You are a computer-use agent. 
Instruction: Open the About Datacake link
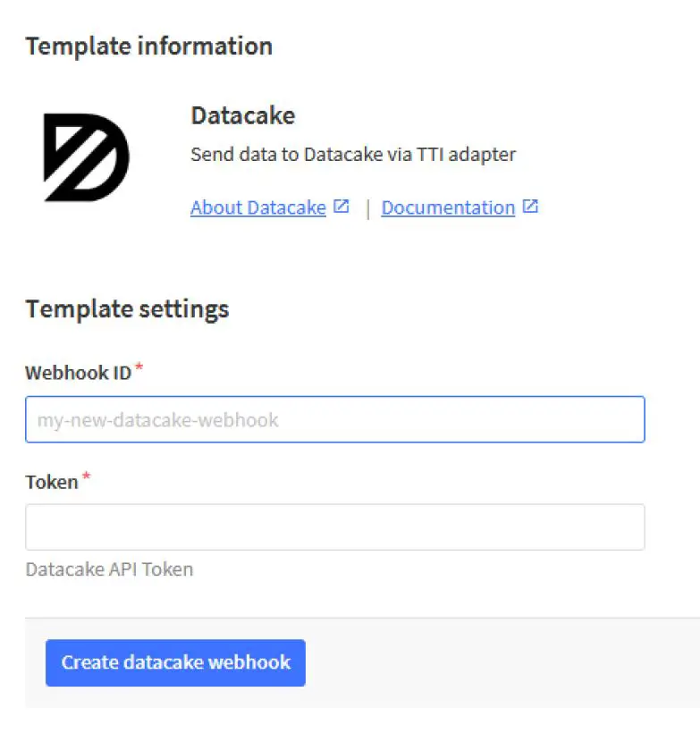coord(257,207)
